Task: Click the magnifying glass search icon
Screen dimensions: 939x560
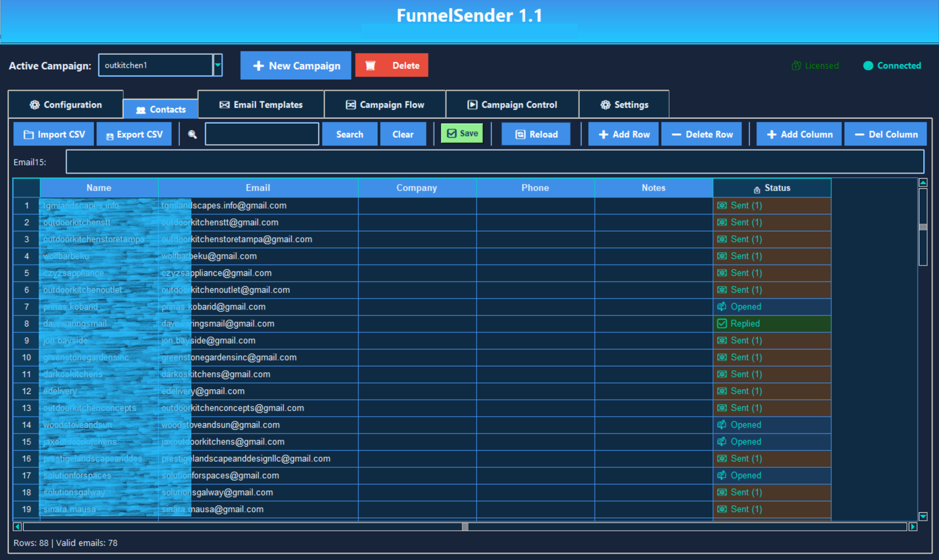Action: click(x=191, y=134)
